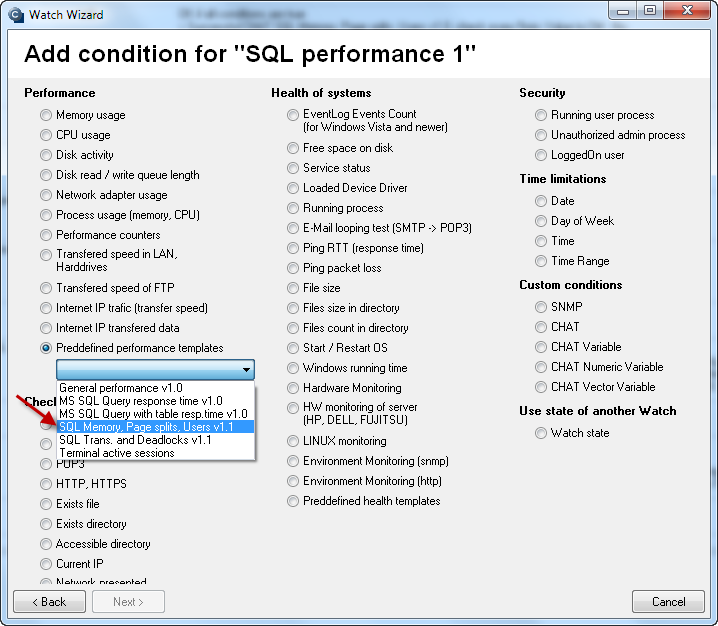
Task: Select Disk read / write queue length
Action: coord(46,175)
